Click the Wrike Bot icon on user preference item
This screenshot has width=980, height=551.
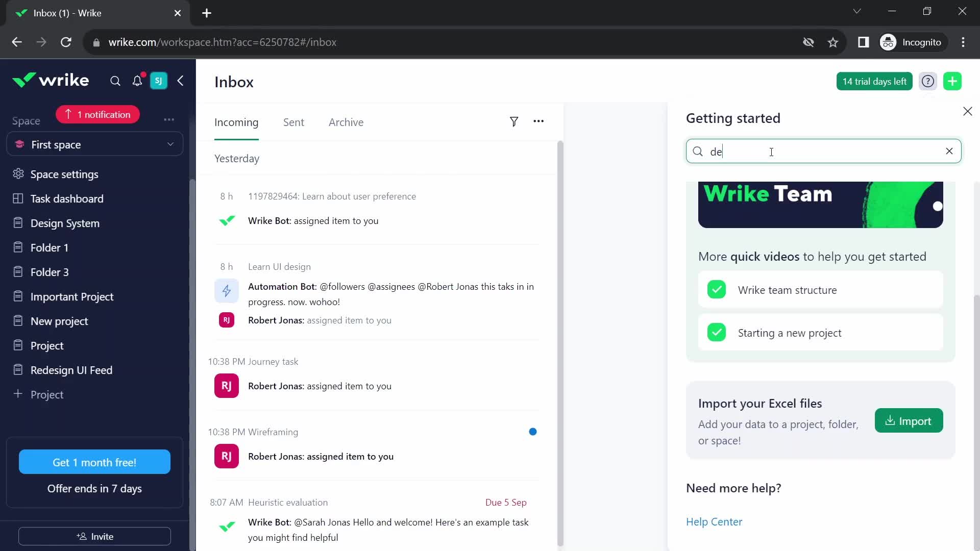[227, 220]
